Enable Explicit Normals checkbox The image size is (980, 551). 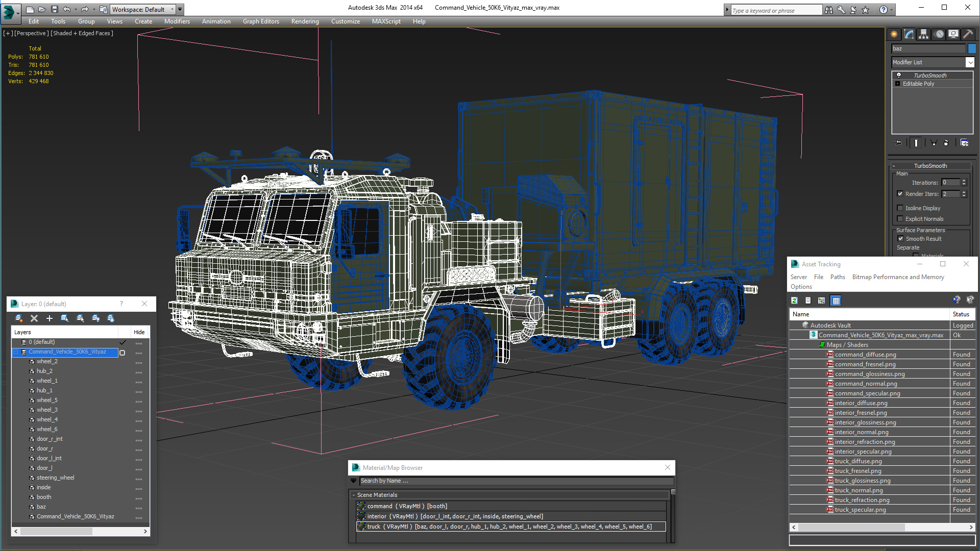click(900, 219)
